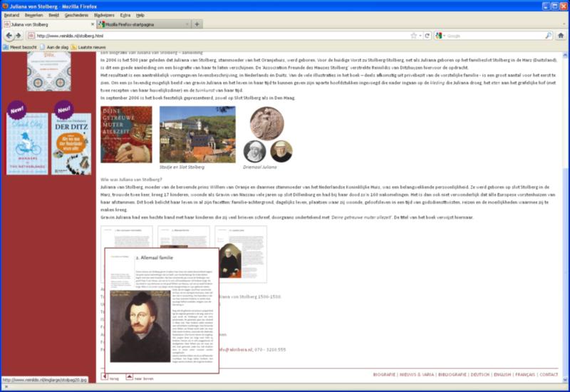Switch to the ENGLISH language link
The image size is (570, 392).
[502, 375]
